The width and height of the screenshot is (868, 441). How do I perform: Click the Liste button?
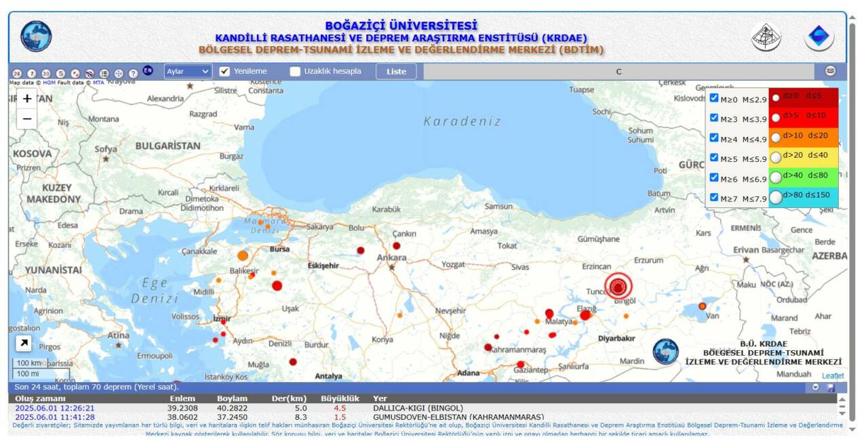click(x=396, y=71)
